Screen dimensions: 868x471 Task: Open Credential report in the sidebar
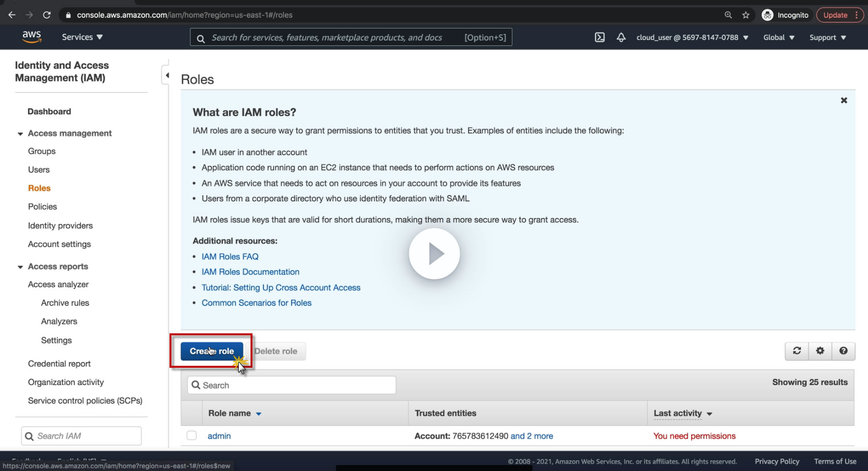point(59,364)
